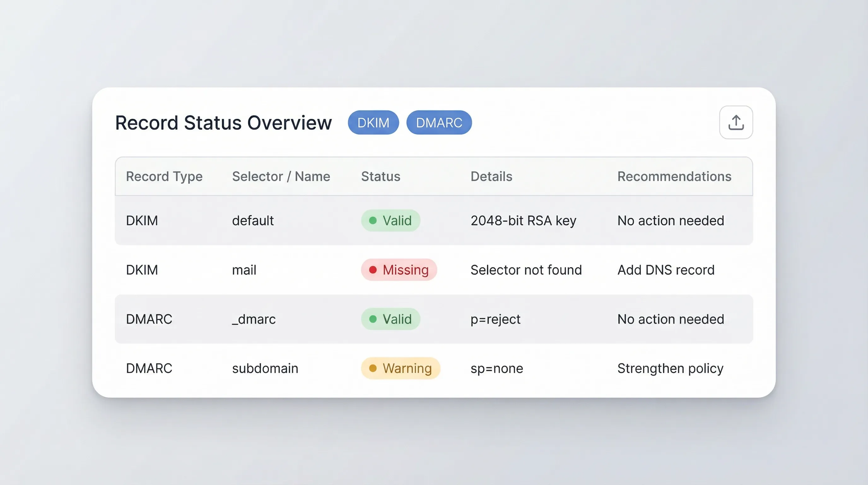Click the export/upload icon

(736, 122)
